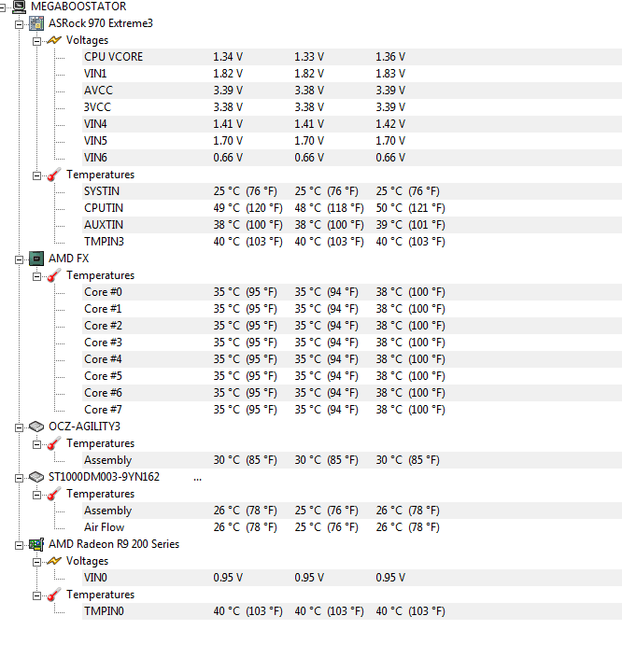Collapse the Temperatures group under AMD Radeon R9
622x672 pixels.
(37, 596)
